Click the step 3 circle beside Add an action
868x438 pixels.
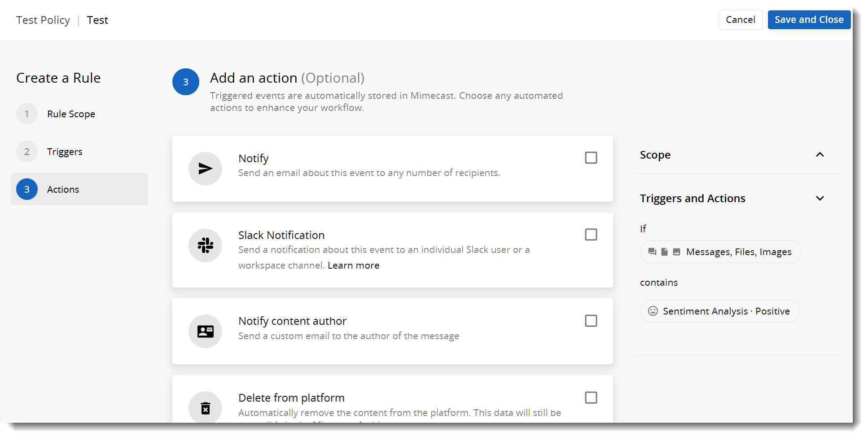tap(185, 82)
